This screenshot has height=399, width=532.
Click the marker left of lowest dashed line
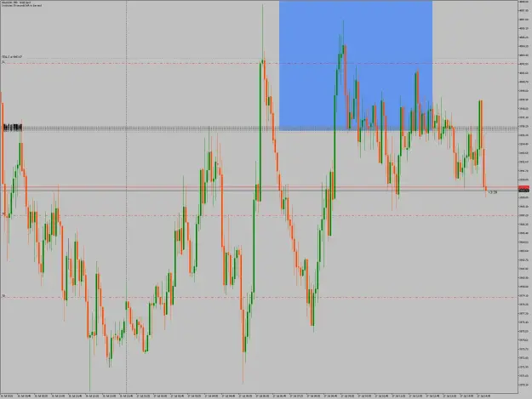3,296
